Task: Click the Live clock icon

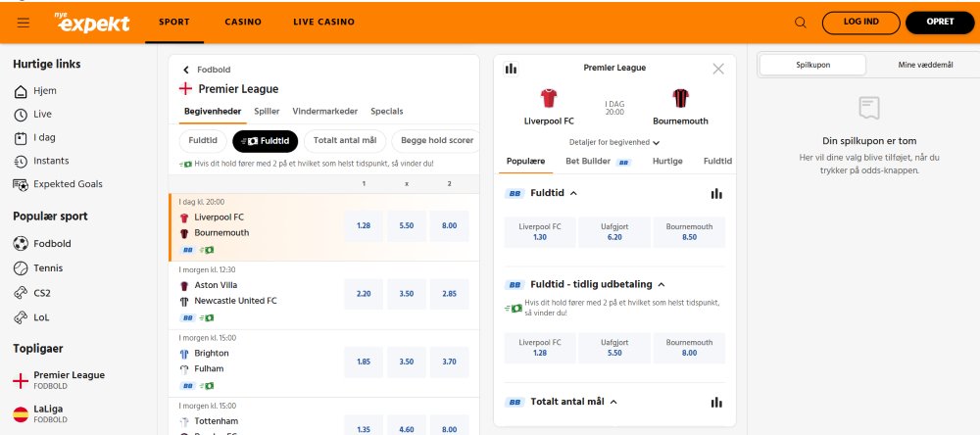Action: coord(21,115)
